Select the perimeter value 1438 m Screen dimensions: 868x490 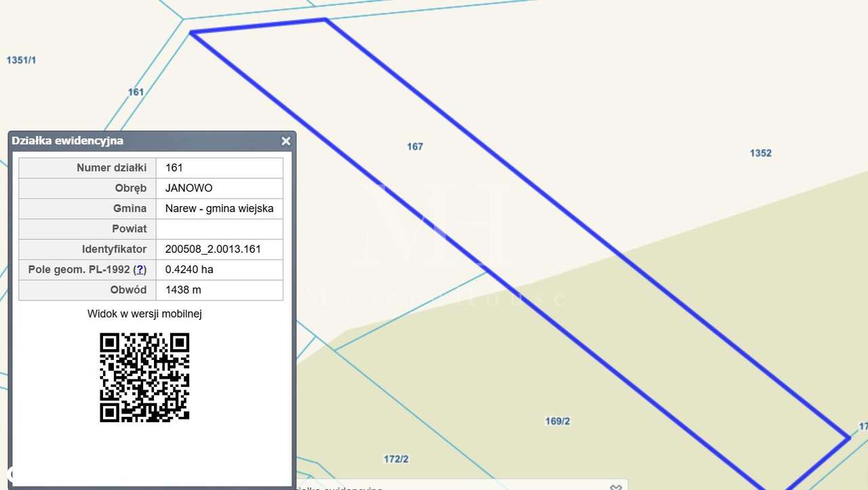click(x=183, y=289)
